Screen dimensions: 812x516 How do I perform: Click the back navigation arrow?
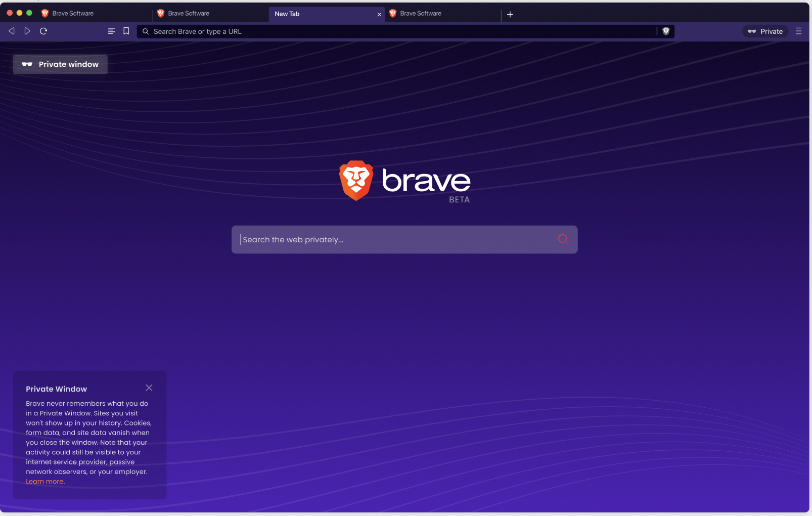tap(11, 31)
